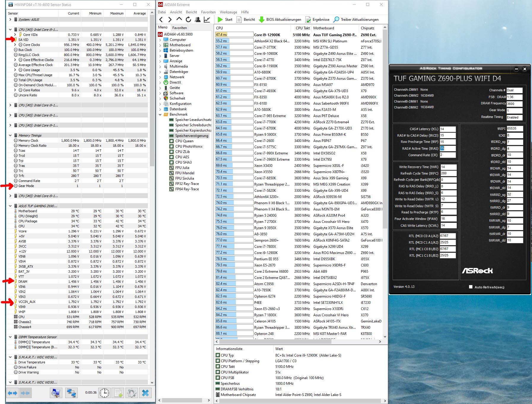Click AIDA64 graph chart icon
The width and height of the screenshot is (532, 404).
207,20
